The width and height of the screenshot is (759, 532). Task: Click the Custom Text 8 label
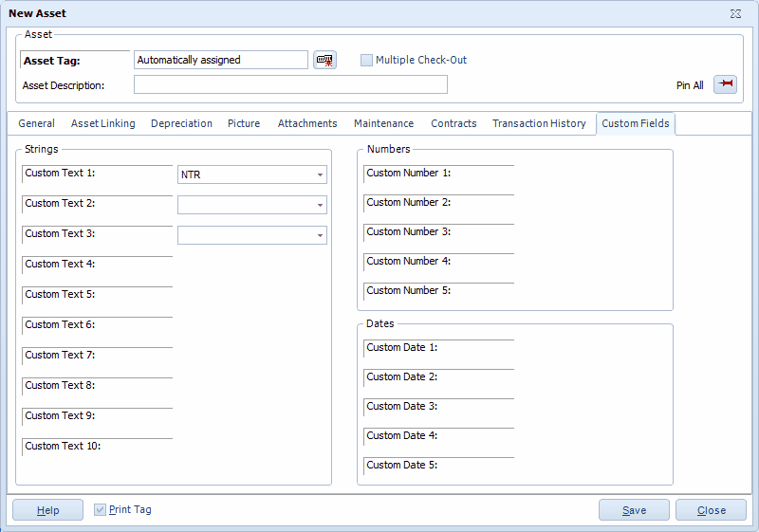[60, 385]
